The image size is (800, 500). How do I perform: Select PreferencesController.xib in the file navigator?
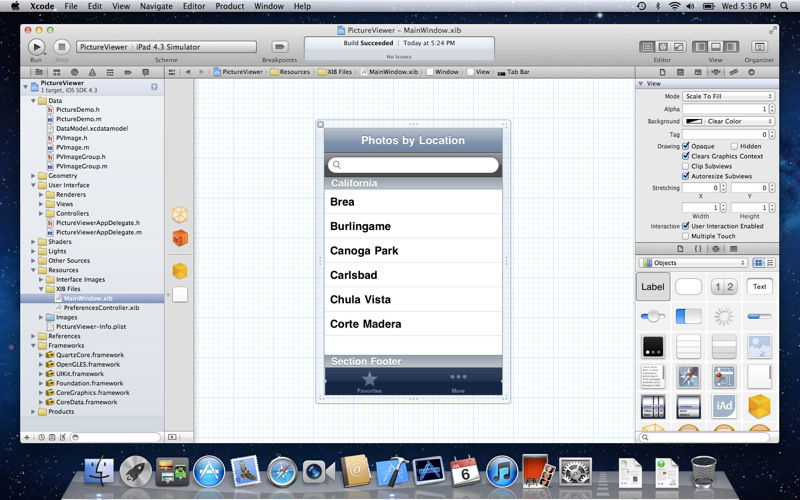[x=100, y=307]
